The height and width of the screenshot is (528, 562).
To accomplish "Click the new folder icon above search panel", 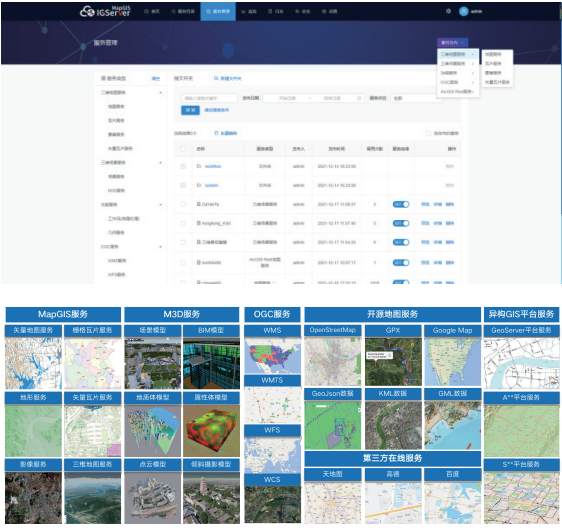I will pyautogui.click(x=216, y=78).
